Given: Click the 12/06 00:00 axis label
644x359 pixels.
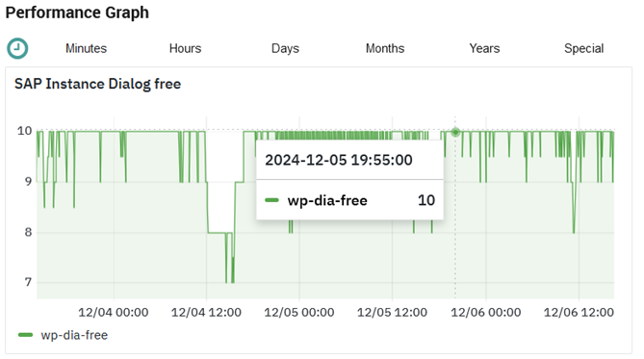Looking at the screenshot, I should tap(486, 313).
